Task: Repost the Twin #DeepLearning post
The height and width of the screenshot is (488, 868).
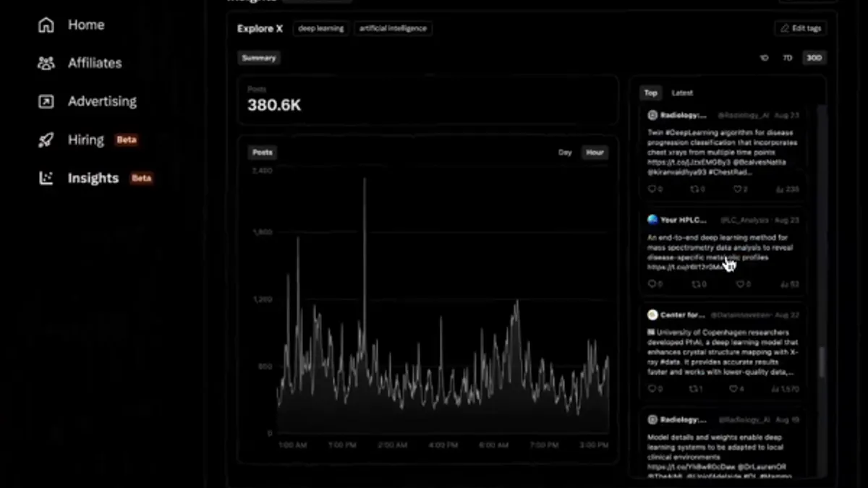Action: (x=694, y=189)
